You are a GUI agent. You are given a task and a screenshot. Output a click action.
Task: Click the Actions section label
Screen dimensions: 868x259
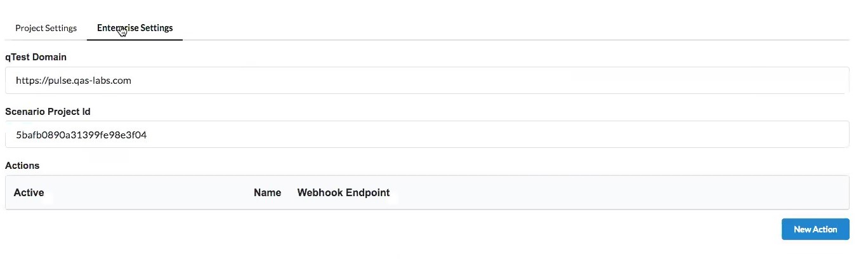(22, 166)
